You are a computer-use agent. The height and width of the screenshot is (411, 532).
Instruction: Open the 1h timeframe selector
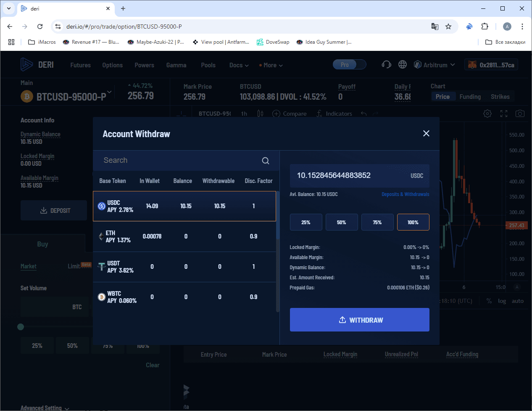[244, 114]
